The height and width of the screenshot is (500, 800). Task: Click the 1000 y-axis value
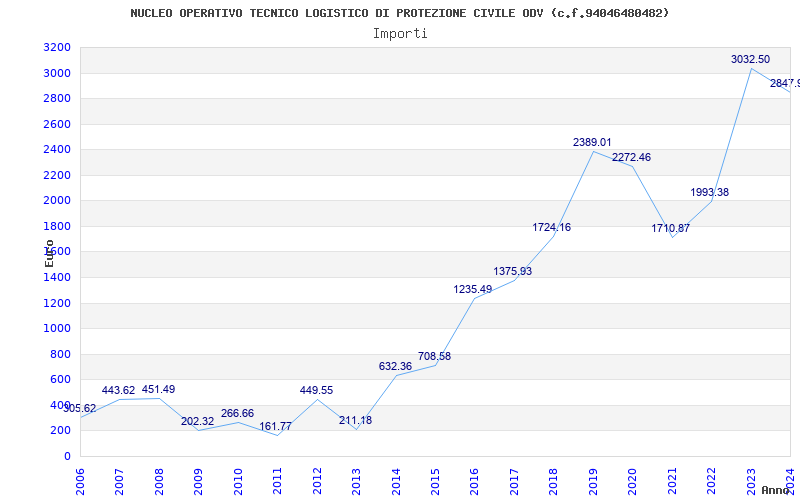point(57,329)
